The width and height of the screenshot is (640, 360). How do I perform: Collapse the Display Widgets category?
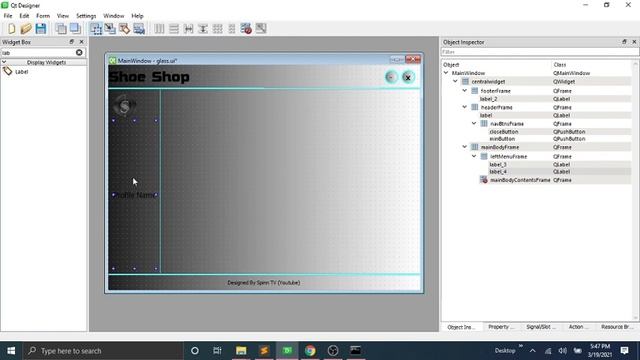click(4, 62)
